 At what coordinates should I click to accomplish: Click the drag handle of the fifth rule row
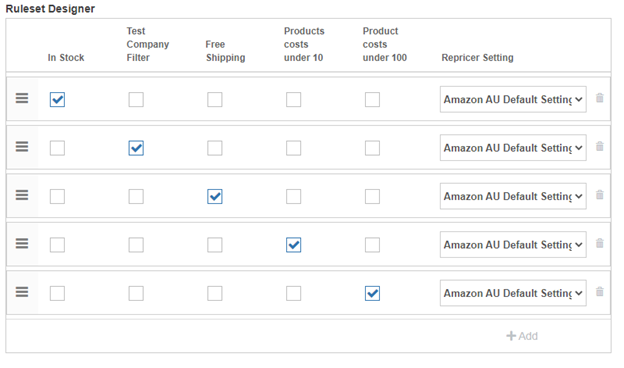click(x=22, y=292)
